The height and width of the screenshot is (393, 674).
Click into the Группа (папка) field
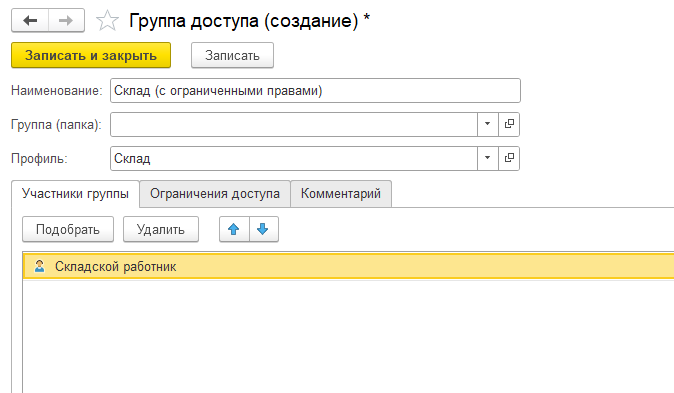294,124
